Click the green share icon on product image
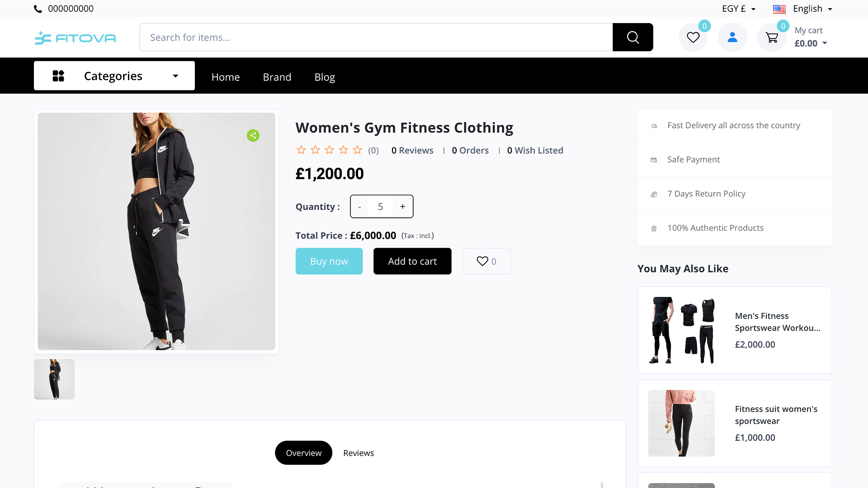 pyautogui.click(x=253, y=136)
